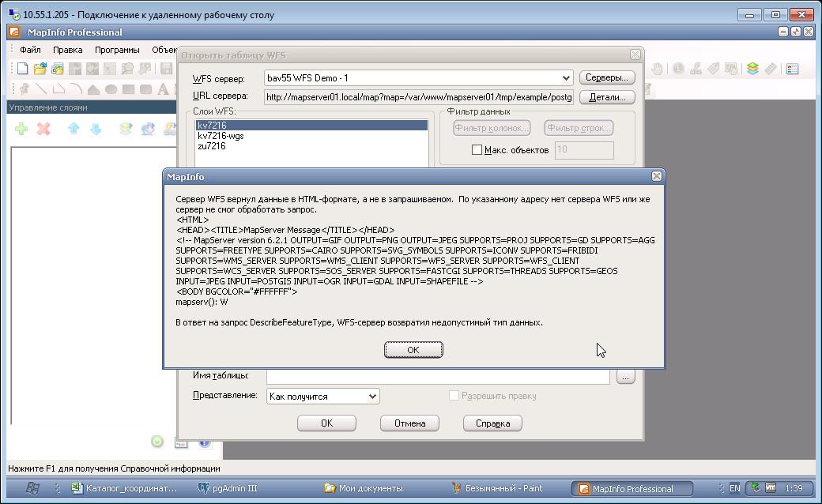Screen dimensions: 822x504
Task: Select the Ellipse drawing tool
Action: pyautogui.click(x=111, y=89)
